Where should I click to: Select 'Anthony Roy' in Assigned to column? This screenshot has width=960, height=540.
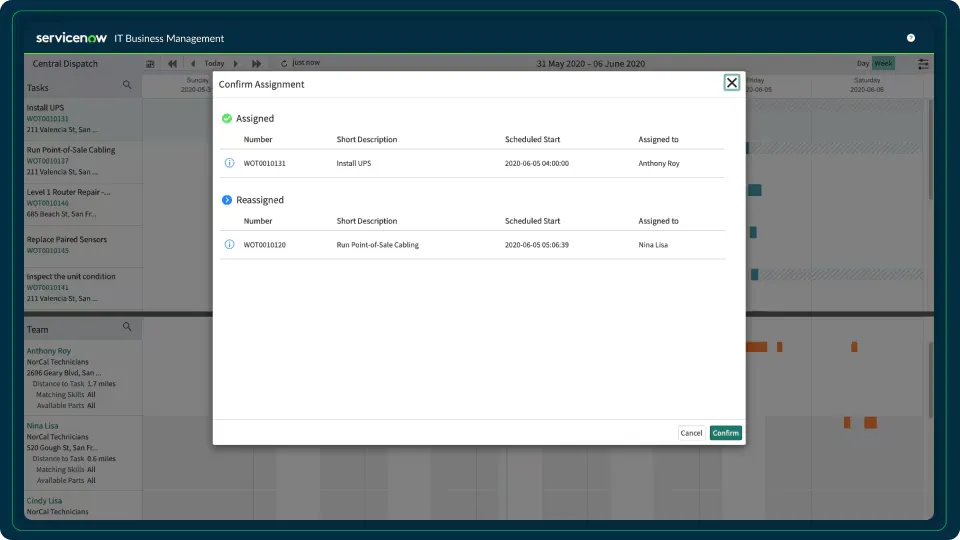(659, 163)
